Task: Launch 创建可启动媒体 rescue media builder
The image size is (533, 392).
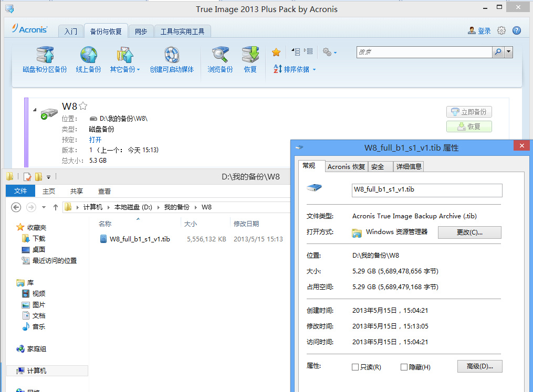Action: (x=172, y=60)
